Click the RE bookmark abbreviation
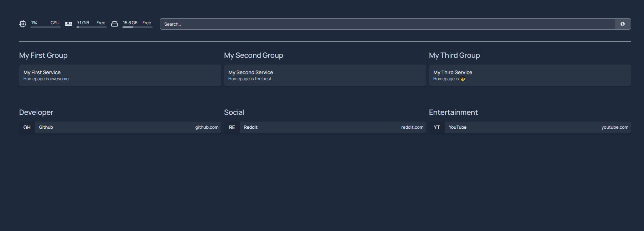The height and width of the screenshot is (231, 644). pos(232,127)
